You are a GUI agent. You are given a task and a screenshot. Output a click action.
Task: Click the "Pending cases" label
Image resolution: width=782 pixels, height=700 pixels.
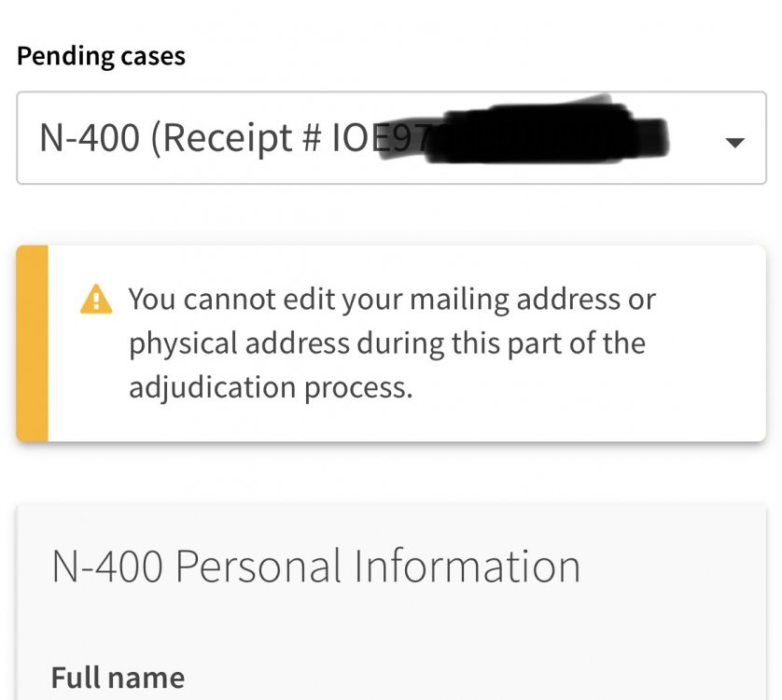[x=101, y=56]
